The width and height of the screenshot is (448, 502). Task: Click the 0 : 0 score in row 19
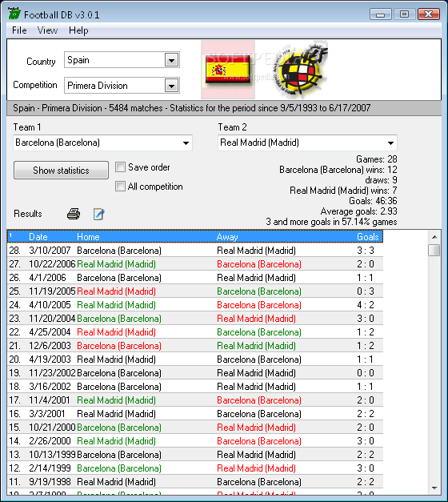tap(366, 373)
